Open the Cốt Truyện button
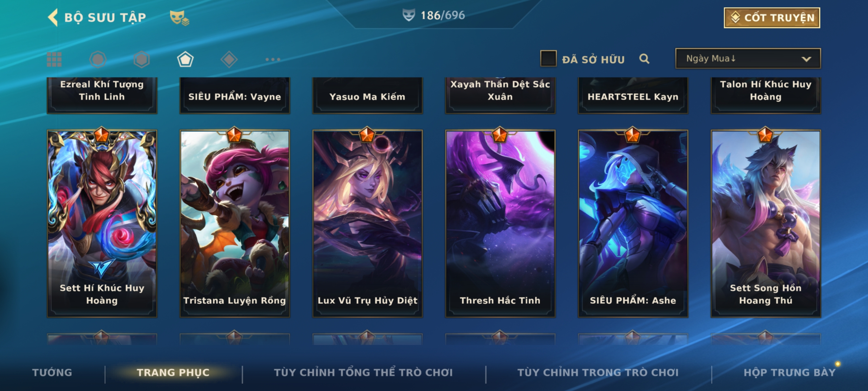Image resolution: width=868 pixels, height=391 pixels. (x=772, y=17)
